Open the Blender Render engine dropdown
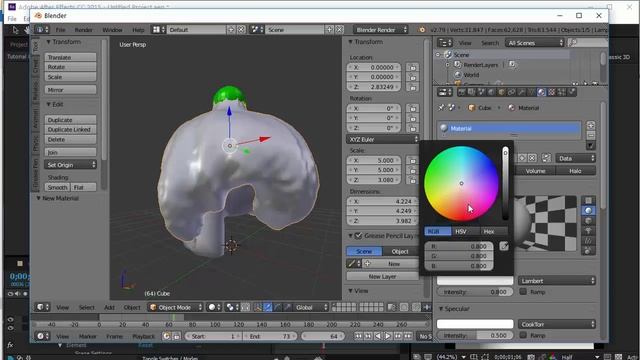 click(380, 29)
